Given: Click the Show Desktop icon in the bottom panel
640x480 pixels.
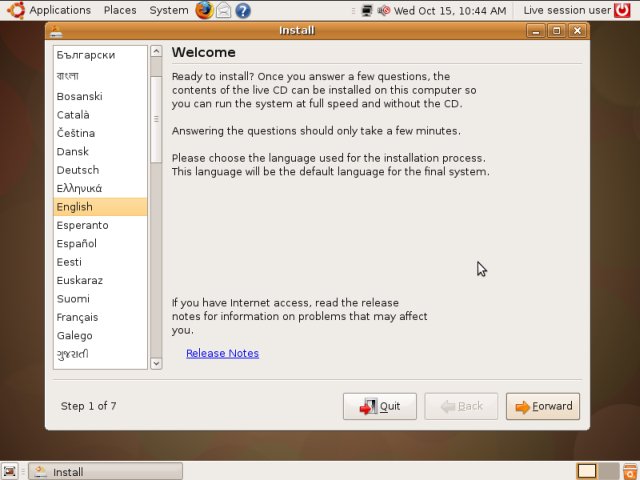Looking at the screenshot, I should pos(10,471).
